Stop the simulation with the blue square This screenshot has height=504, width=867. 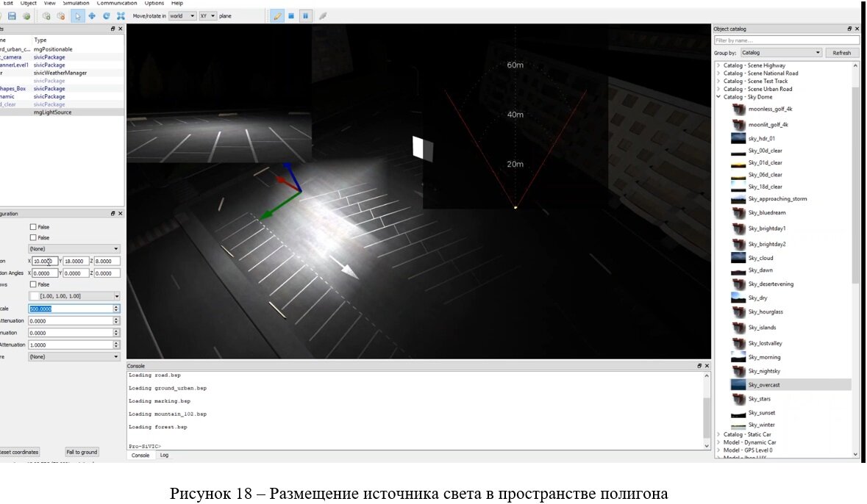coord(291,16)
